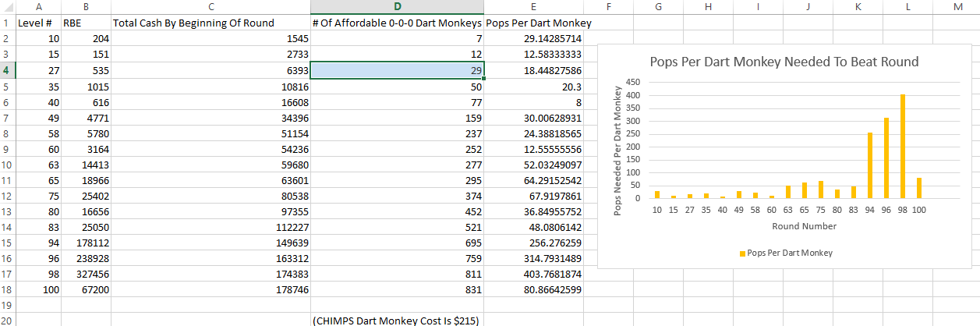This screenshot has height=326, width=980.
Task: Select column F header
Action: [x=607, y=7]
